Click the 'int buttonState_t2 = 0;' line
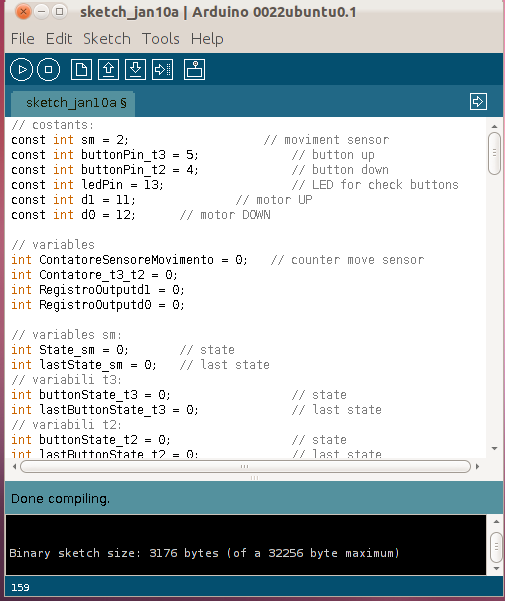505x601 pixels. point(91,440)
